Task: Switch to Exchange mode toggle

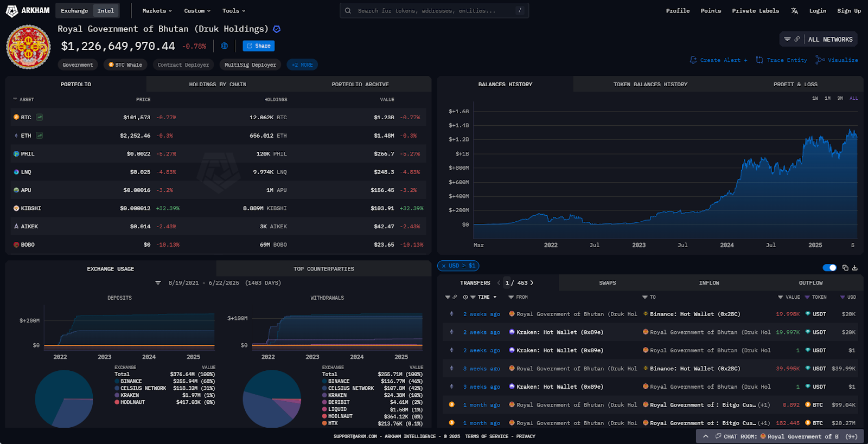Action: click(74, 11)
